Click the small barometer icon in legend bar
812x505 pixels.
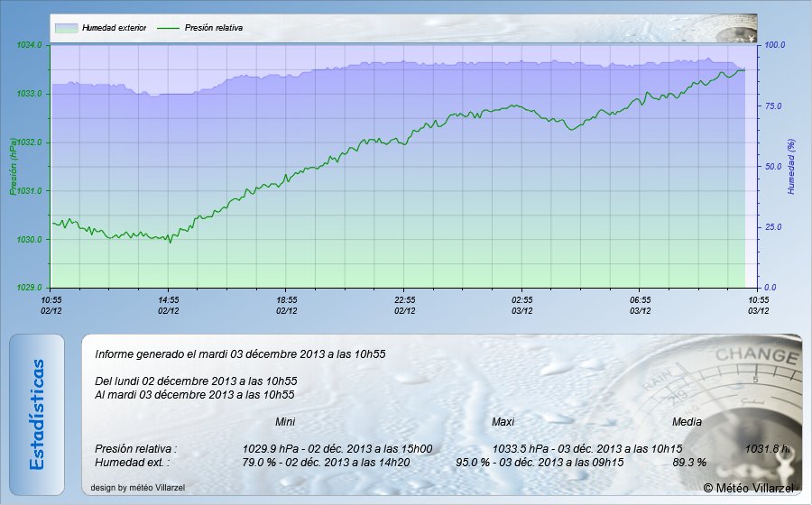click(x=737, y=29)
